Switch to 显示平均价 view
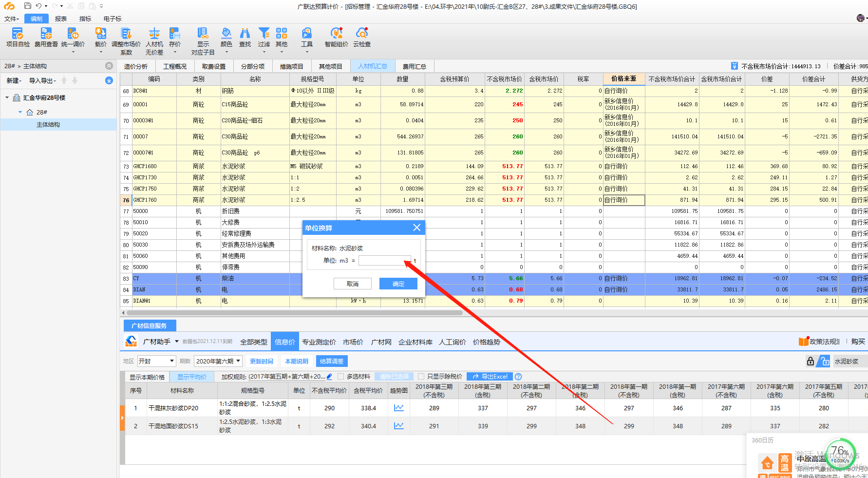The height and width of the screenshot is (478, 868). tap(192, 377)
